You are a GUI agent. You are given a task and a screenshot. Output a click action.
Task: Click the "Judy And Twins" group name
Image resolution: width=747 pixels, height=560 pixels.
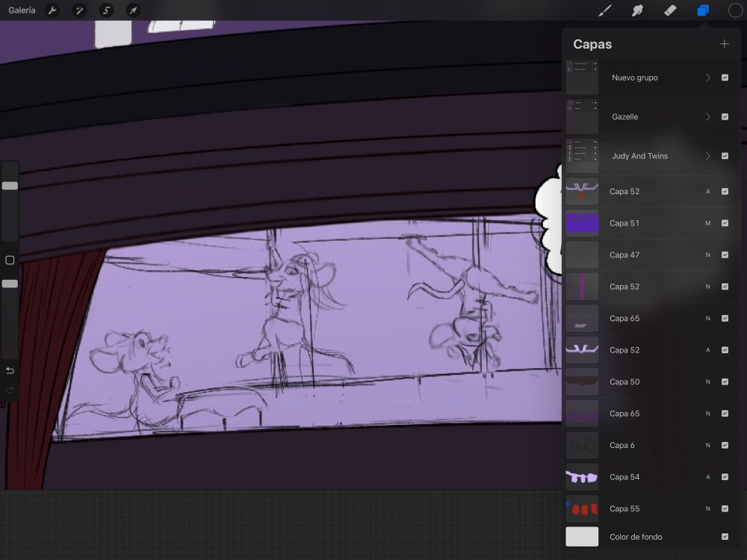point(640,156)
